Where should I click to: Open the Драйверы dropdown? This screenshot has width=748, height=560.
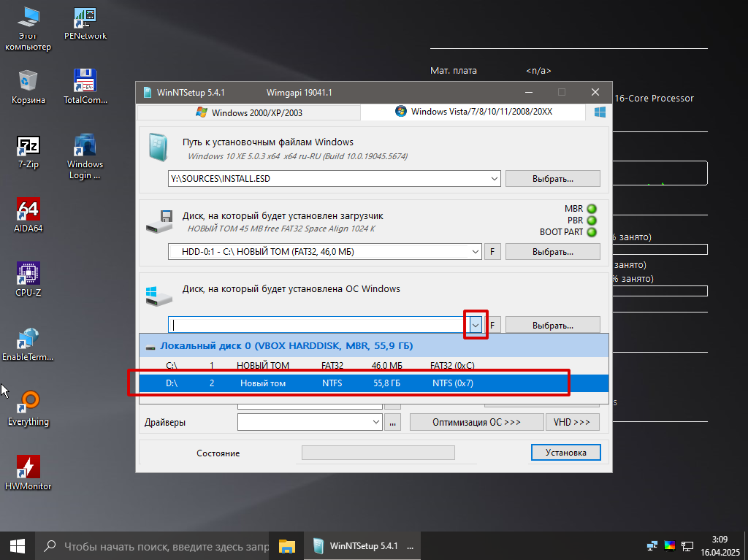(376, 422)
